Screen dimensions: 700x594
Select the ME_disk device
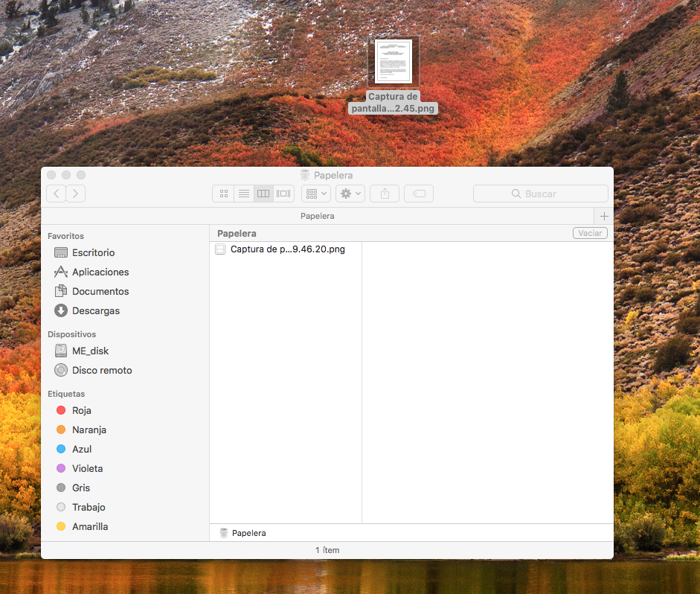point(90,351)
